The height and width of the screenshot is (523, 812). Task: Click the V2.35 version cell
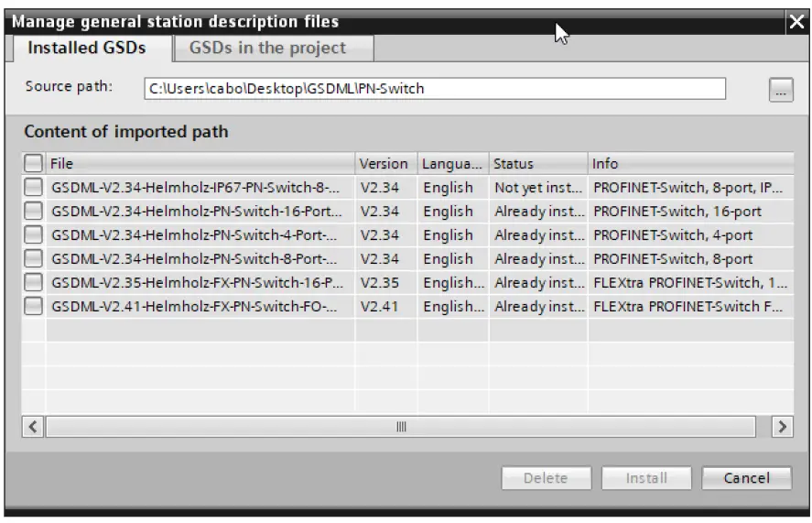coord(386,282)
